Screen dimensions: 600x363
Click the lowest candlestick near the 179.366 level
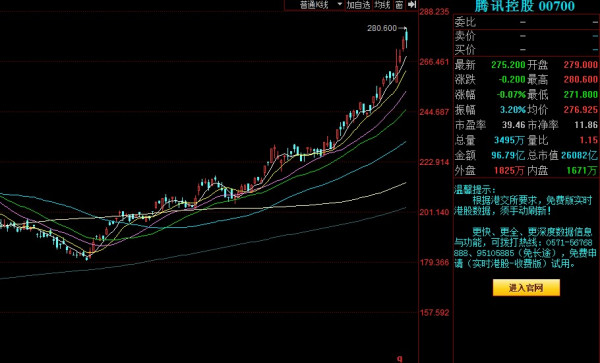[x=87, y=256]
